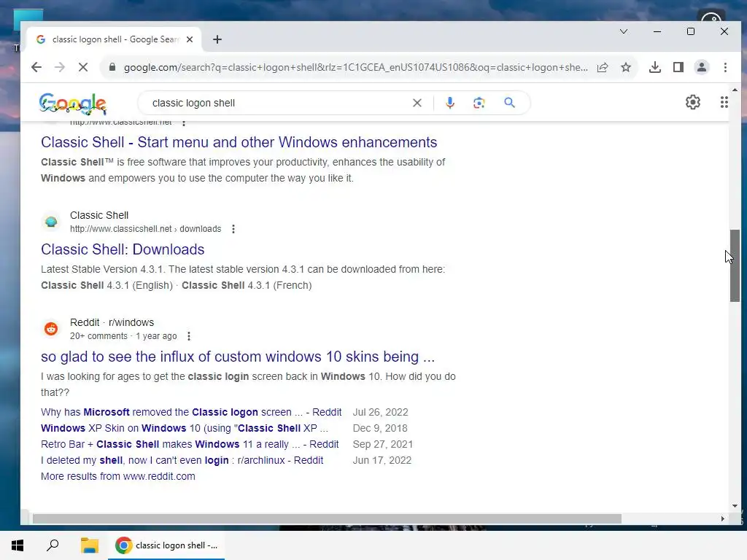Go to Google home via logo
747x560 pixels.
click(x=72, y=104)
